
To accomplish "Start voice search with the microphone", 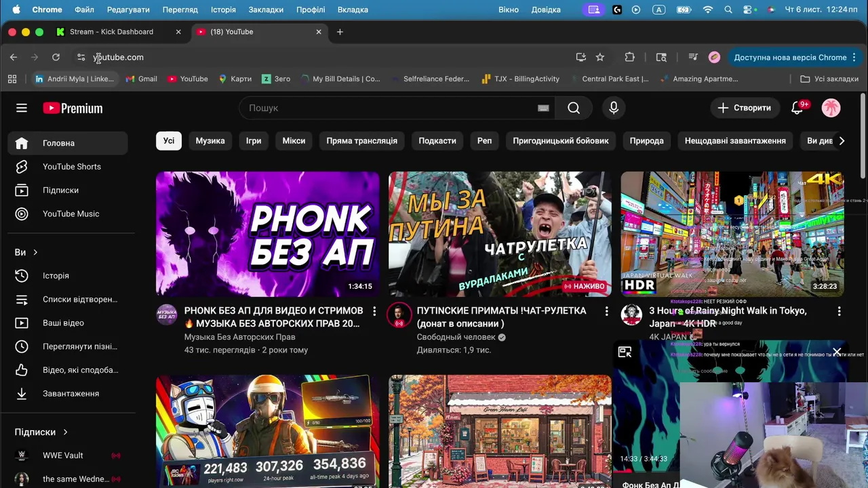I will pyautogui.click(x=614, y=108).
